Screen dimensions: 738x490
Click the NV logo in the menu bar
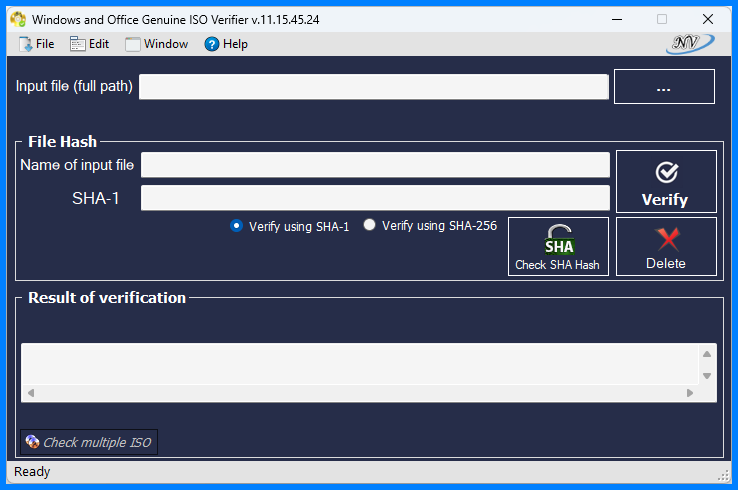[x=689, y=43]
